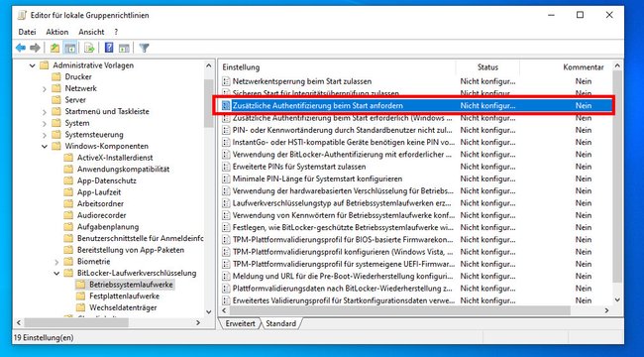Select Festplattenlaufwerke in the tree
This screenshot has height=357, width=644.
click(x=125, y=297)
